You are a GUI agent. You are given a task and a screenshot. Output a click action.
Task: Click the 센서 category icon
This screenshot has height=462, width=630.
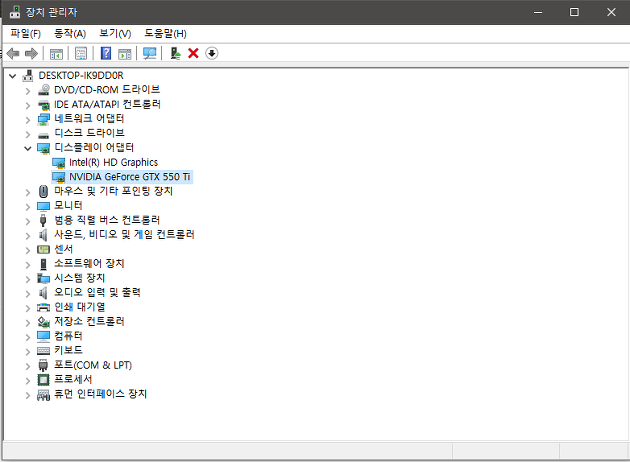coord(43,249)
